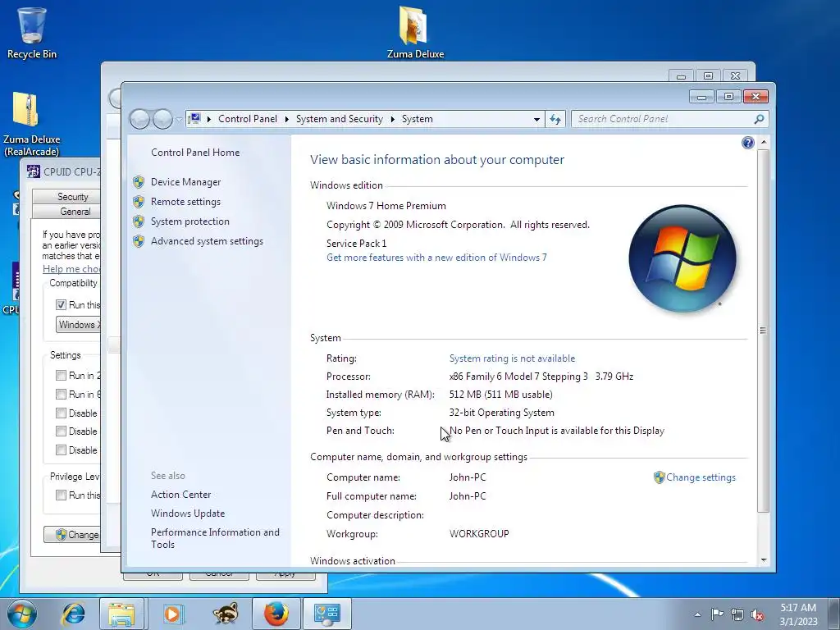Open Performance Information and Tools link

tap(215, 538)
